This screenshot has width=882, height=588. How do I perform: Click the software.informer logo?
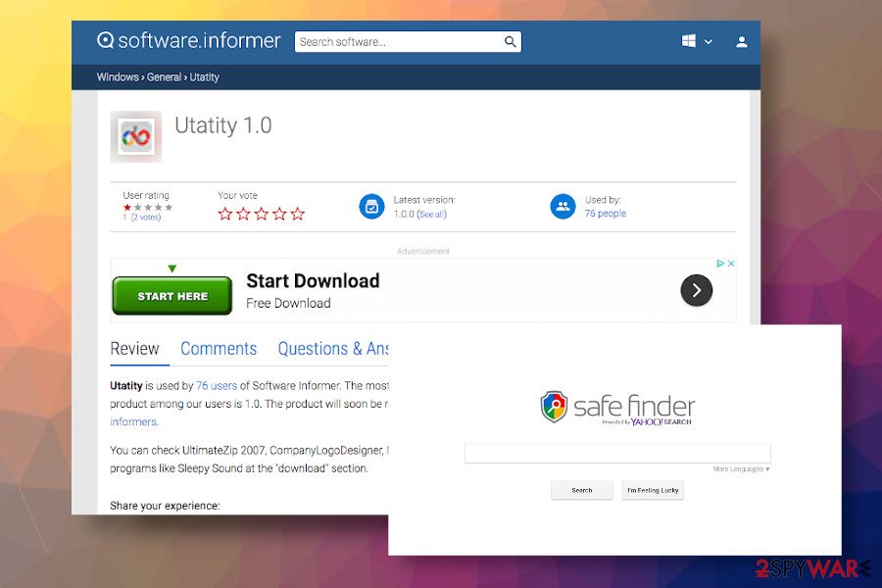tap(188, 40)
